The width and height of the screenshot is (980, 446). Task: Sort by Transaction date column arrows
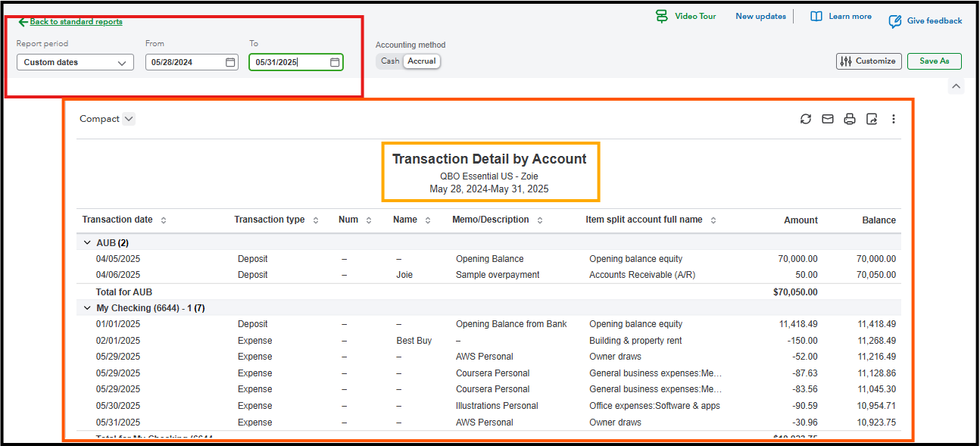click(164, 220)
